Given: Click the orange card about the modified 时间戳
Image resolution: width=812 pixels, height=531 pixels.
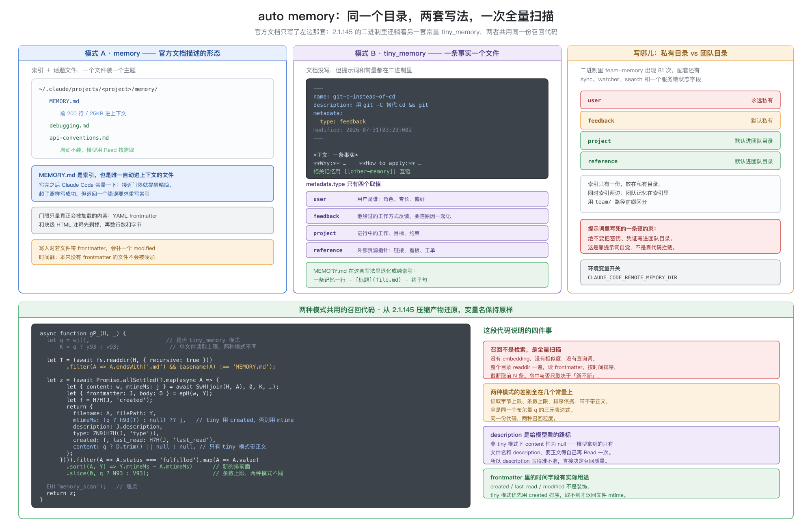Looking at the screenshot, I should coord(153,252).
